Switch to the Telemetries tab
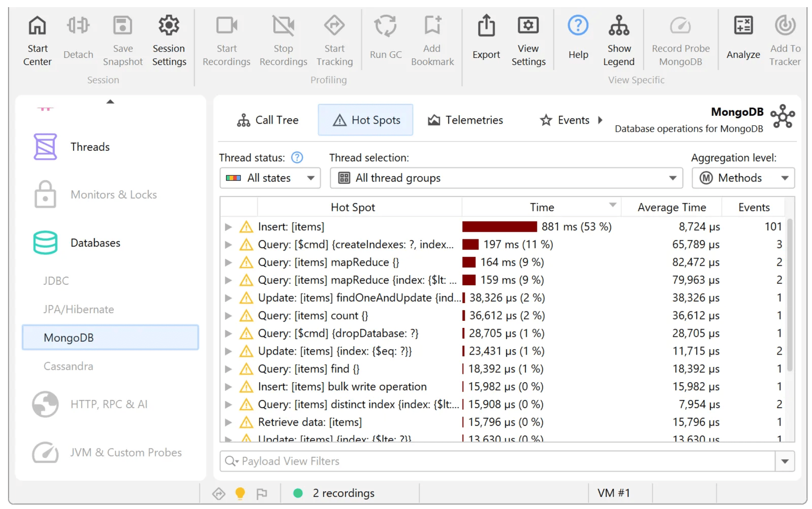The width and height of the screenshot is (812, 509). 465,120
